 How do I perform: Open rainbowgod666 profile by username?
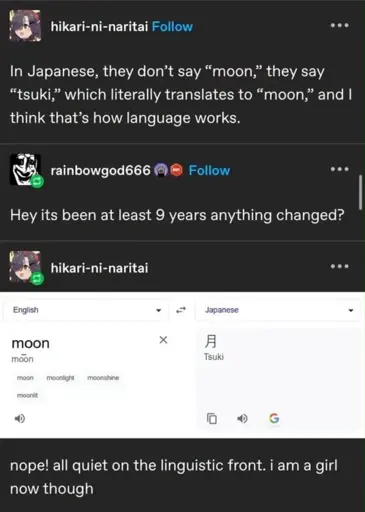101,170
